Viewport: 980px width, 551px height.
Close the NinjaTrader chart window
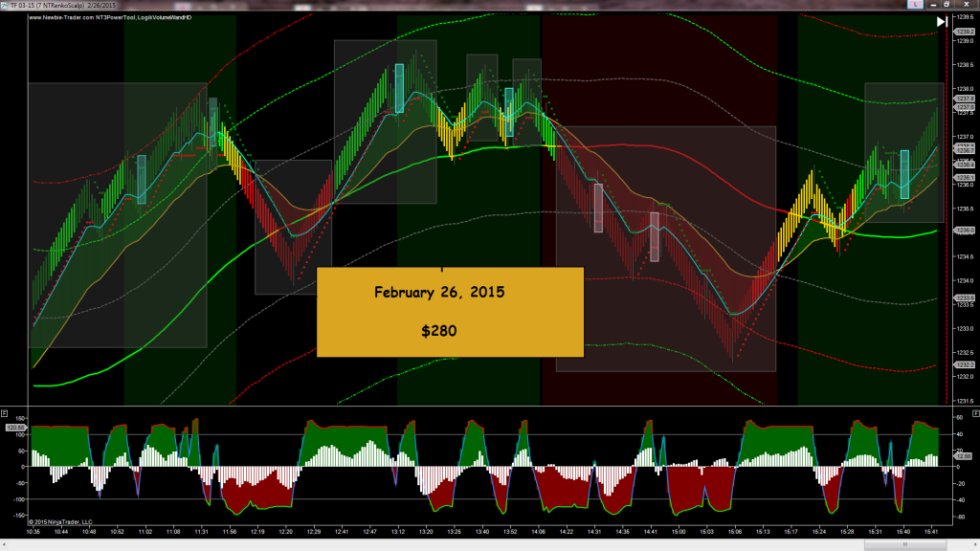click(x=967, y=5)
